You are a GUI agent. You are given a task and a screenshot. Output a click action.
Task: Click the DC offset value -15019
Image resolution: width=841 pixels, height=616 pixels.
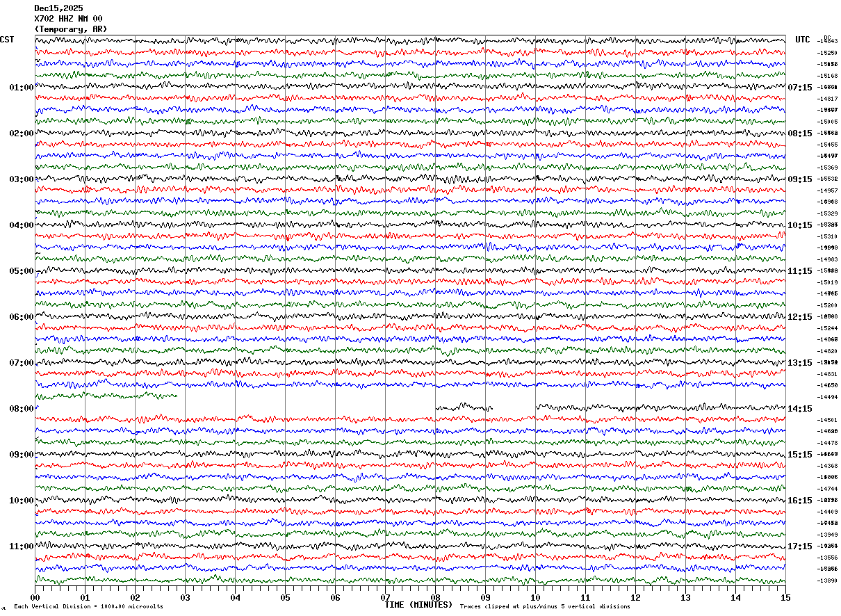tap(828, 282)
